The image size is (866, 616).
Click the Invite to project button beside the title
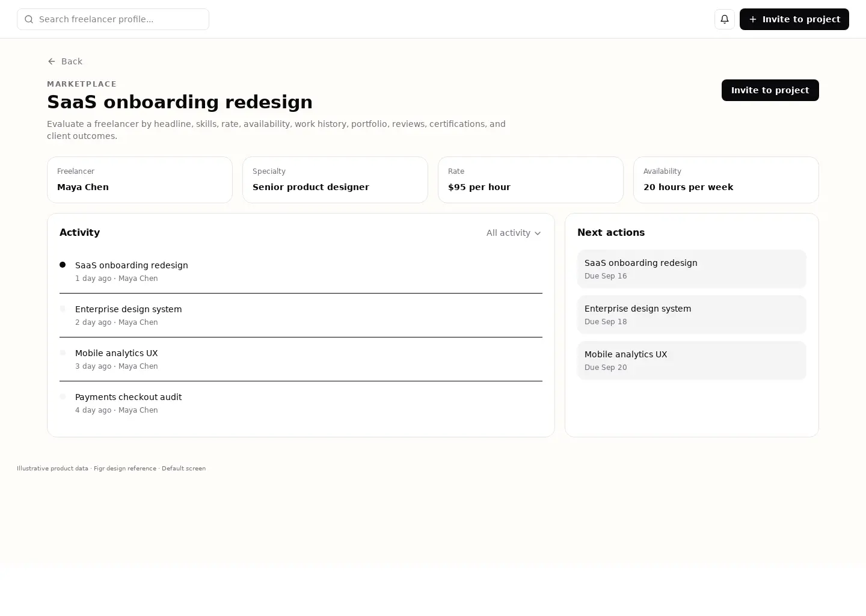770,90
